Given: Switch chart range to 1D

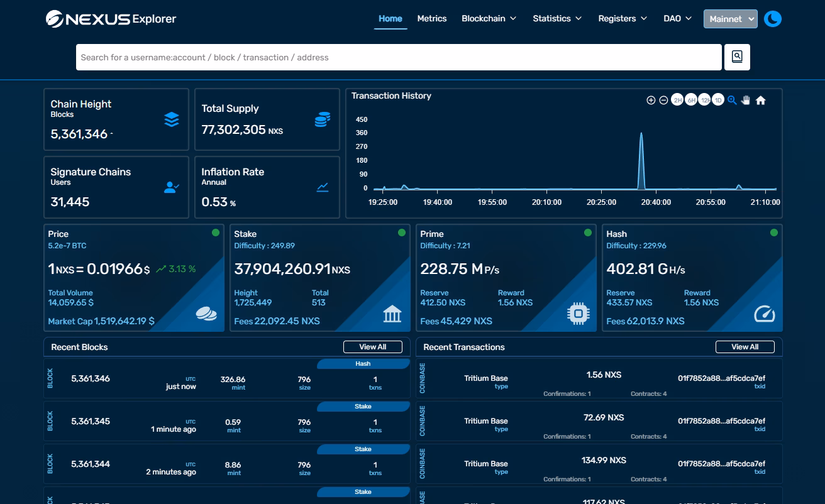Looking at the screenshot, I should 718,101.
